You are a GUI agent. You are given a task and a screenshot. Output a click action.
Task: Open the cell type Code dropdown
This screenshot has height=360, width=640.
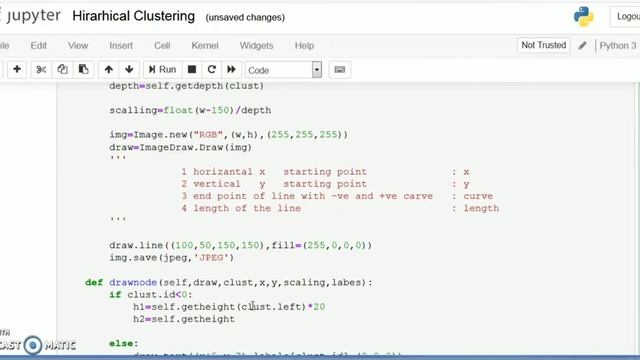click(x=283, y=70)
